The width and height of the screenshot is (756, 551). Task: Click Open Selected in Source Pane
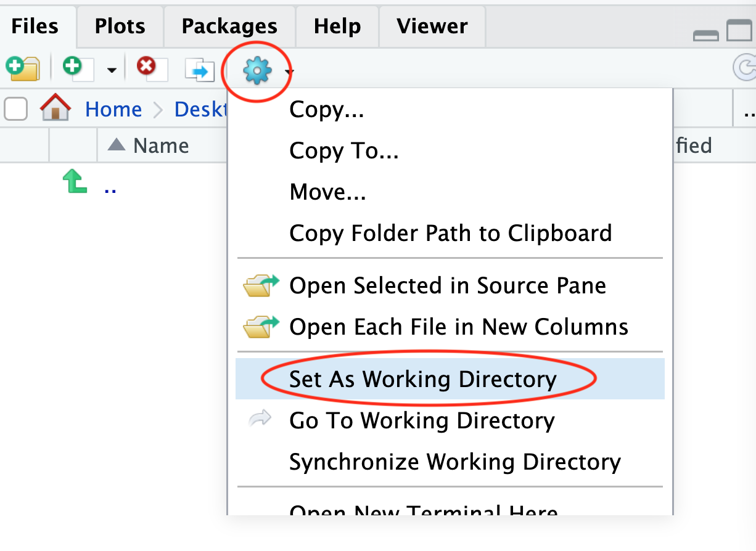[447, 285]
